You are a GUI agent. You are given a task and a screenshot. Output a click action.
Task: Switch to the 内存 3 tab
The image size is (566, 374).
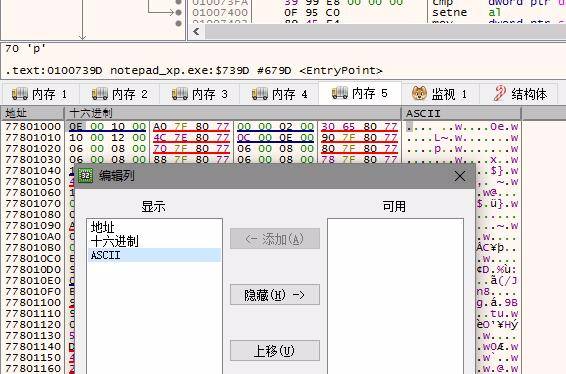coord(199,94)
